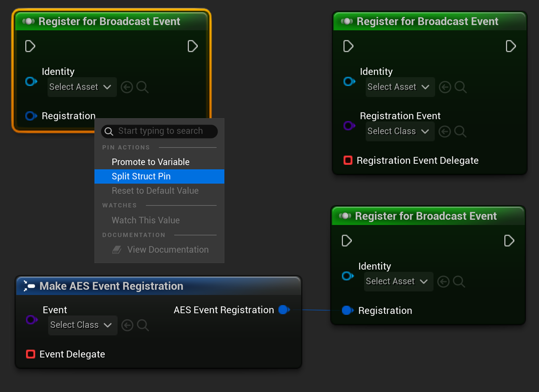Click the Start typing to search field

[159, 131]
